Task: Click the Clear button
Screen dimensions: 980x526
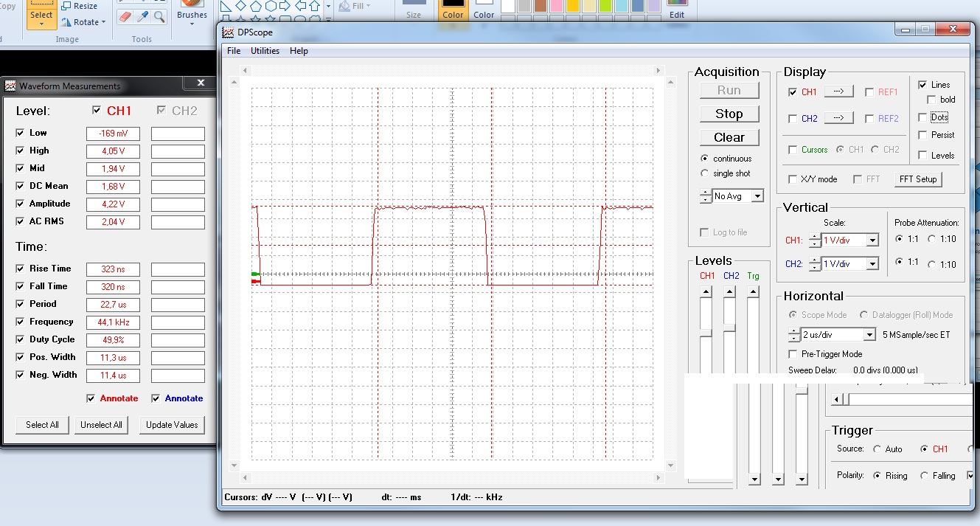Action: 729,137
